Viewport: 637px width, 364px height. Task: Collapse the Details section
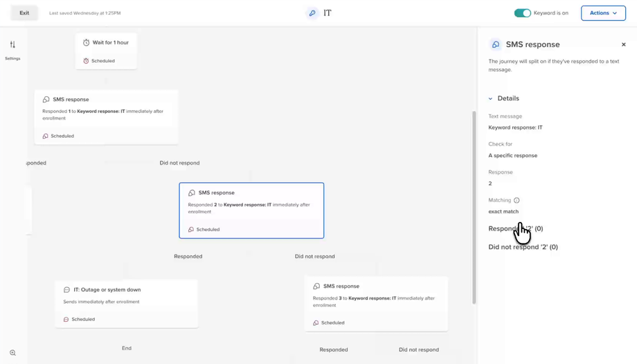[x=490, y=99]
